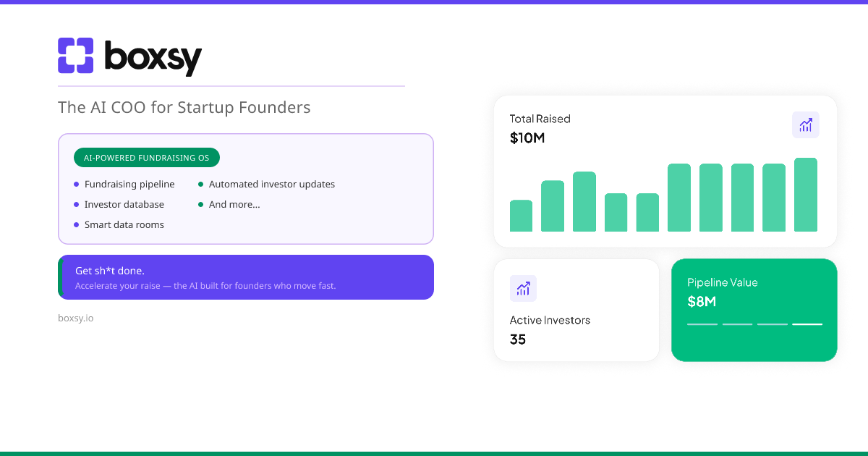The image size is (868, 456).
Task: Click the 'Get sh*t done.' banner heading
Action: [110, 271]
